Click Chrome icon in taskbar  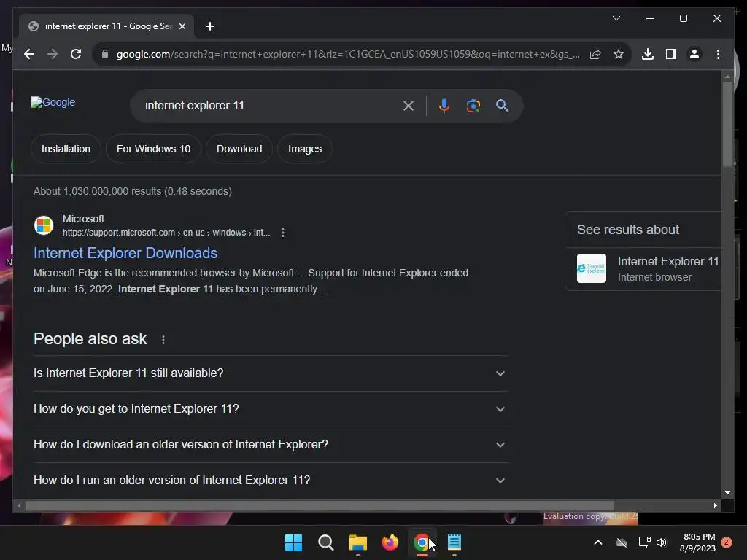pyautogui.click(x=422, y=542)
